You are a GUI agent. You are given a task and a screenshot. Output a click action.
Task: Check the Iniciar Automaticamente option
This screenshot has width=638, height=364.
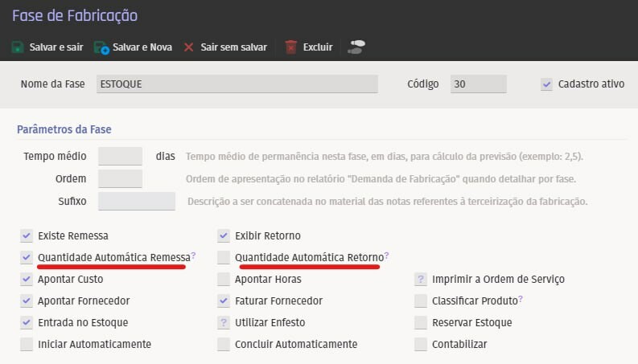point(27,344)
